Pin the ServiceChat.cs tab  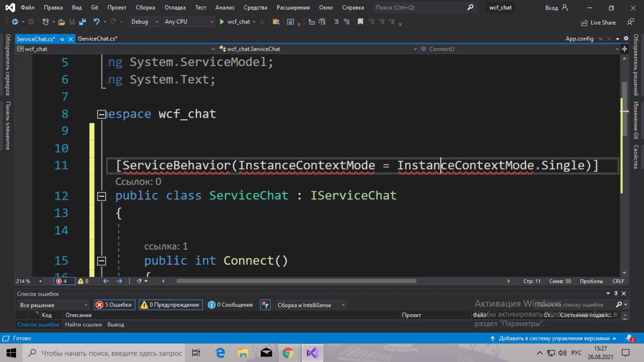pyautogui.click(x=62, y=39)
